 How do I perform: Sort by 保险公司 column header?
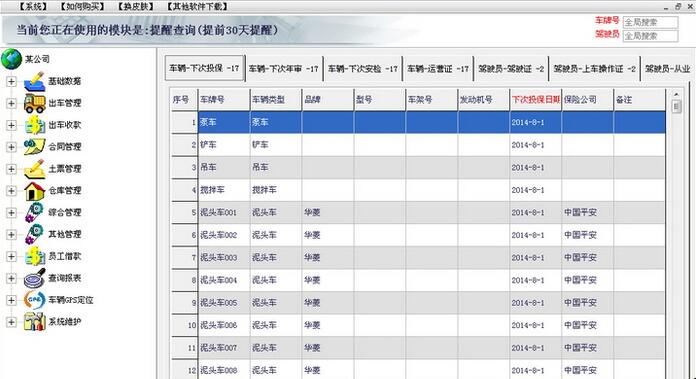point(587,99)
